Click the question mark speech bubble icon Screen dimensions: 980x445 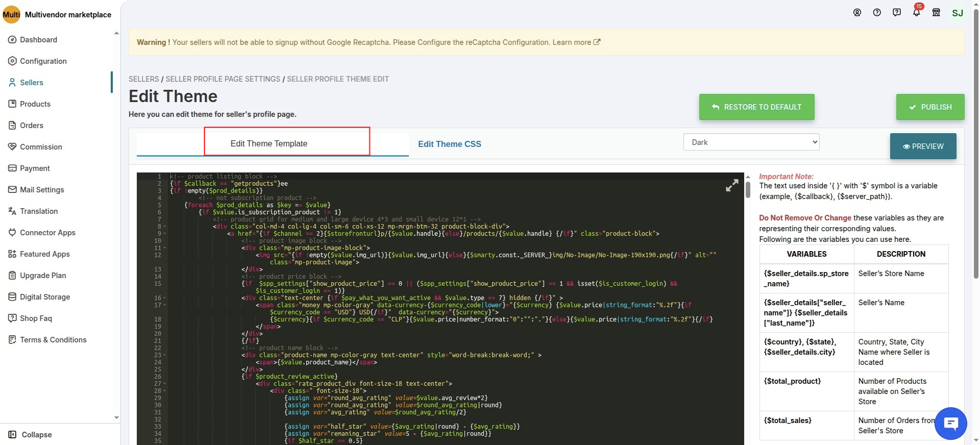[897, 13]
